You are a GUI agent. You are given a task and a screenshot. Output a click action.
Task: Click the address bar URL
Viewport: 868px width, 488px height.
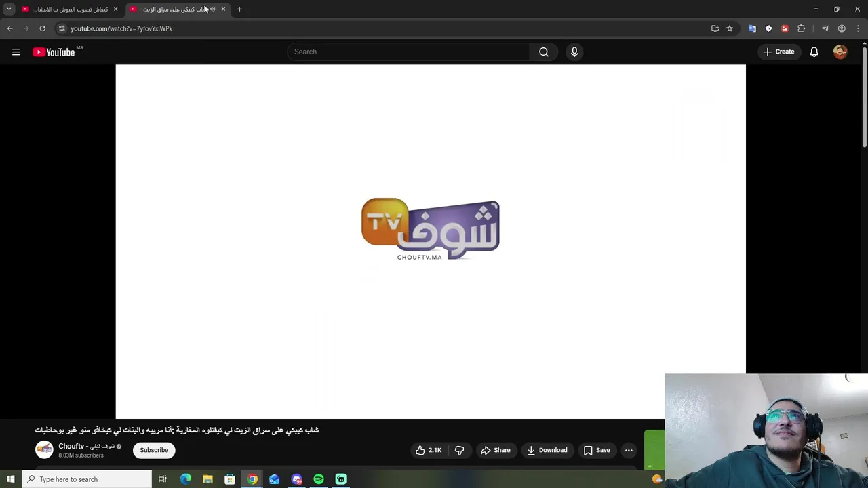coord(121,28)
